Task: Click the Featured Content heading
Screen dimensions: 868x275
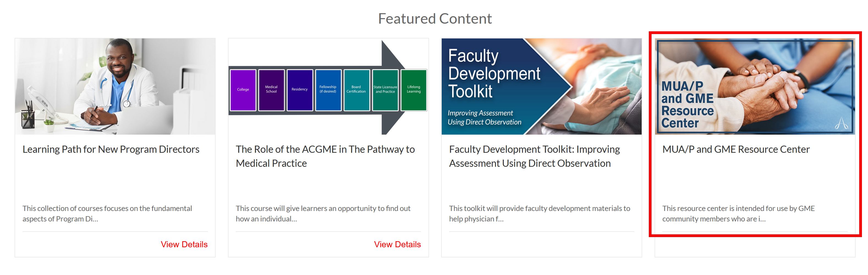Action: [435, 18]
